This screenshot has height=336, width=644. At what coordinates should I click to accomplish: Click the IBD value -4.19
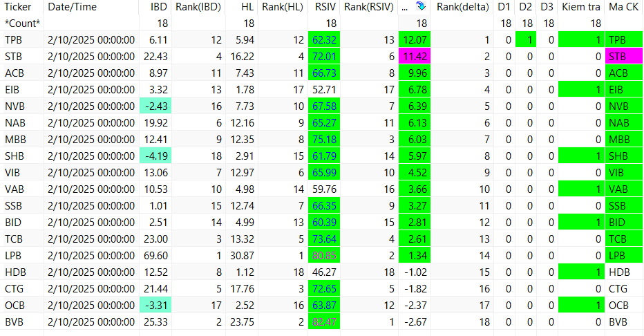(155, 156)
